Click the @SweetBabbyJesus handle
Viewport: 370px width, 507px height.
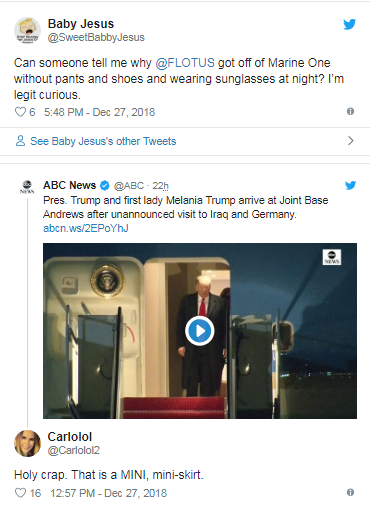point(96,37)
